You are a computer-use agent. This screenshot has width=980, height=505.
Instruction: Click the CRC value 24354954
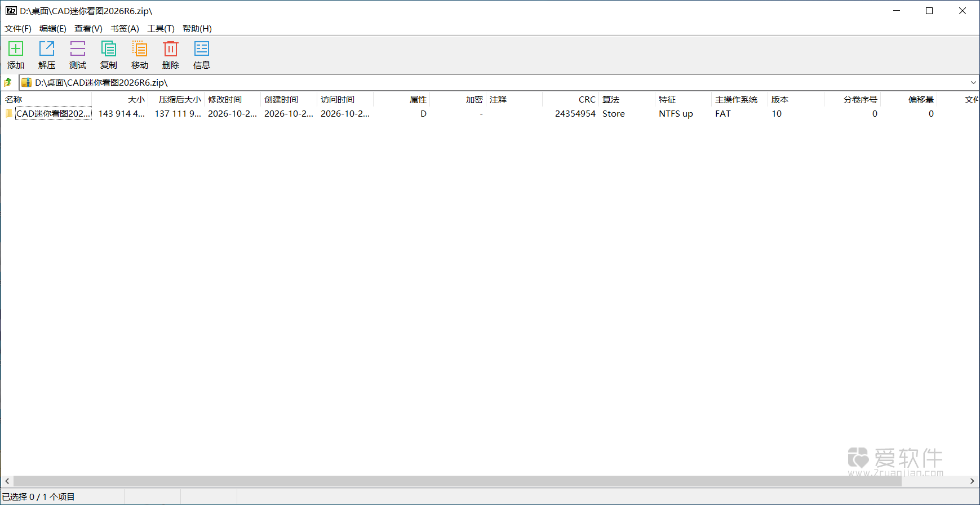pyautogui.click(x=575, y=113)
